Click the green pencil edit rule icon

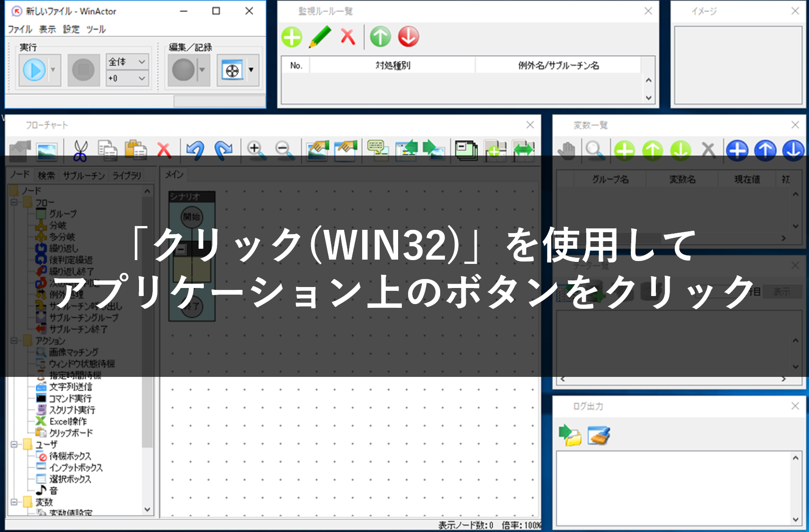coord(320,37)
